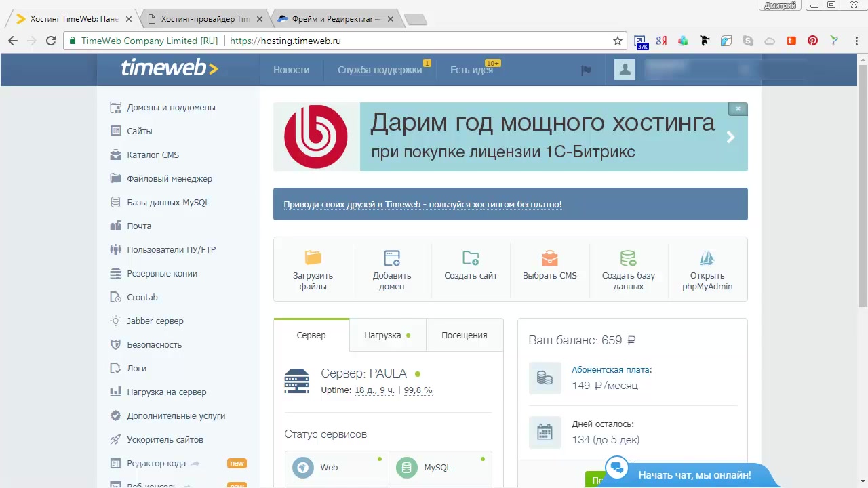Advance banner with right chevron arrow
The height and width of the screenshot is (488, 868).
point(730,137)
